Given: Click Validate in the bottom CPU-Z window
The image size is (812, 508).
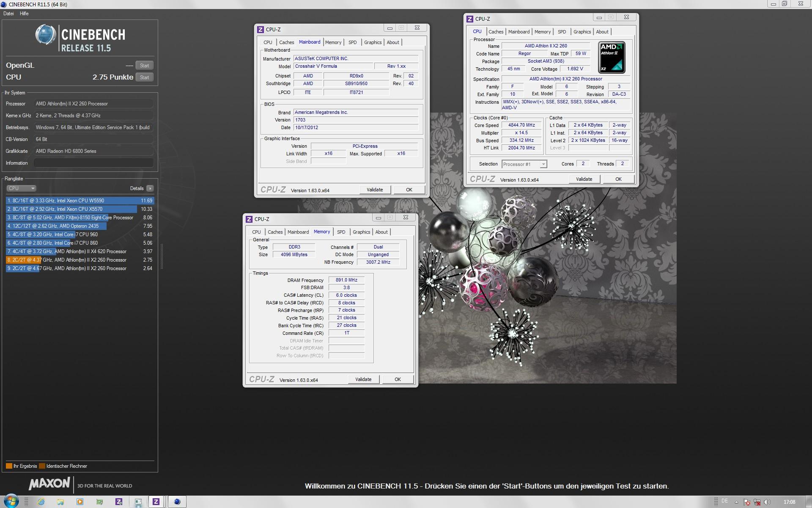Looking at the screenshot, I should 363,379.
